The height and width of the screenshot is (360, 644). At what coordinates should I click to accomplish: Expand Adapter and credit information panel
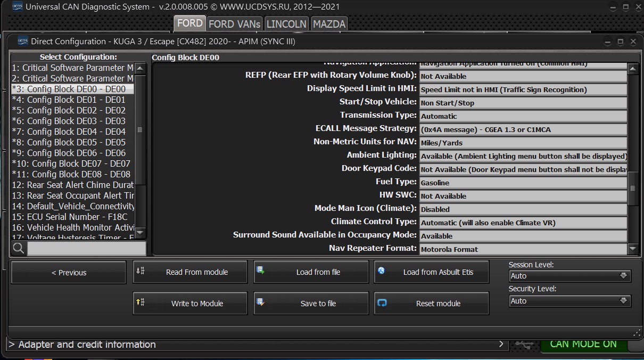[x=255, y=345]
